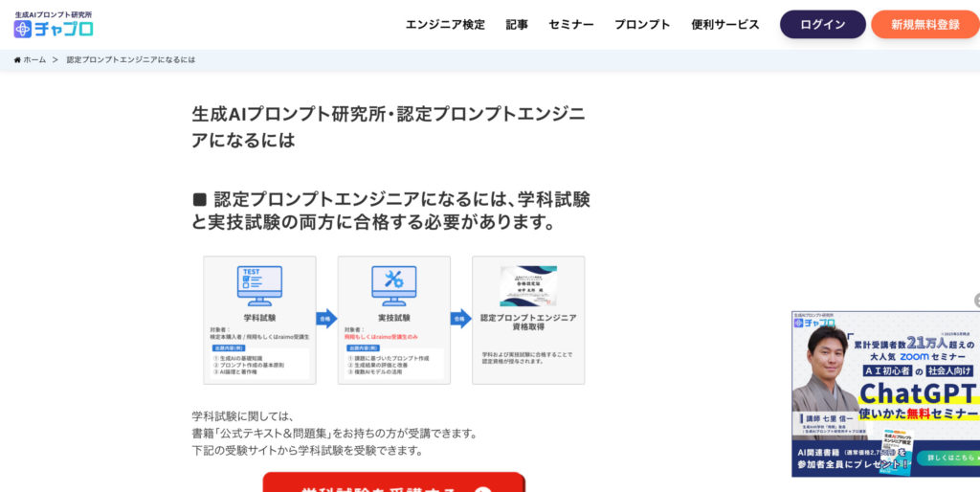Open the セミナー menu item

point(571,24)
